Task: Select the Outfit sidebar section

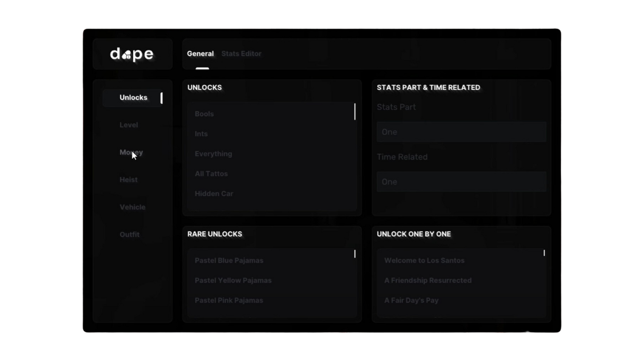Action: [129, 234]
